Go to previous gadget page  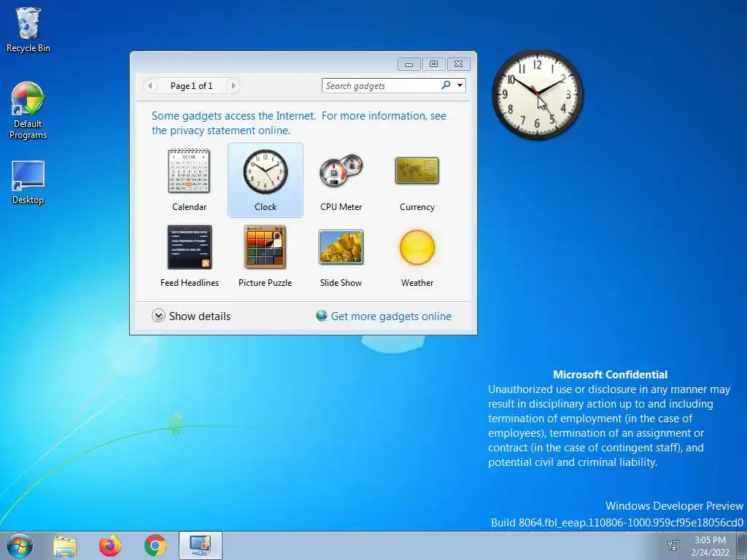150,86
